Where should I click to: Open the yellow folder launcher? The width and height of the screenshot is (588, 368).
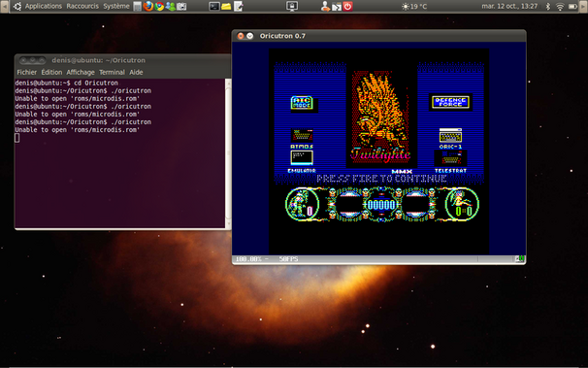pos(226,7)
